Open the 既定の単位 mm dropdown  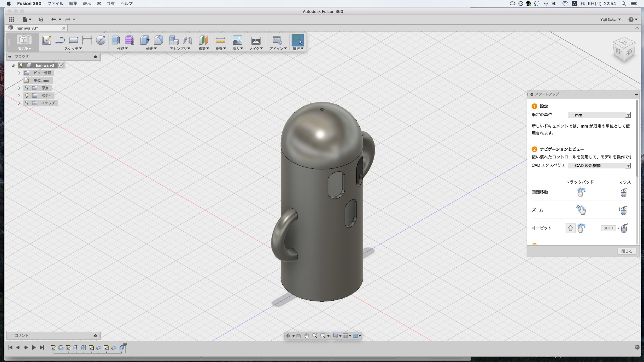coord(599,115)
